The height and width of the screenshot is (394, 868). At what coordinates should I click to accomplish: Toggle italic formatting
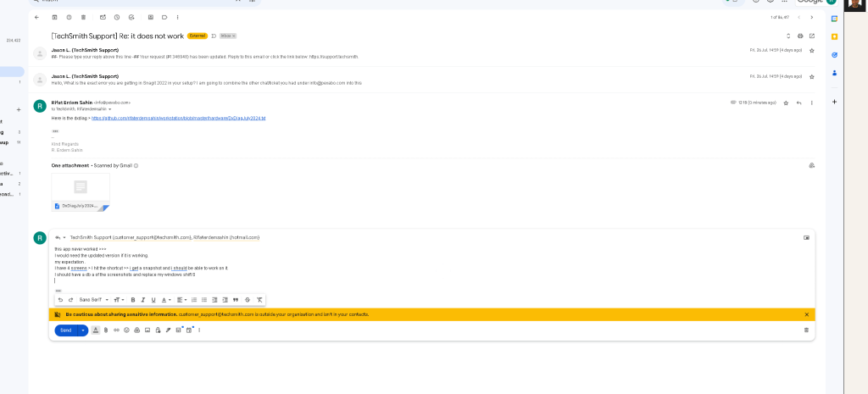tap(142, 300)
